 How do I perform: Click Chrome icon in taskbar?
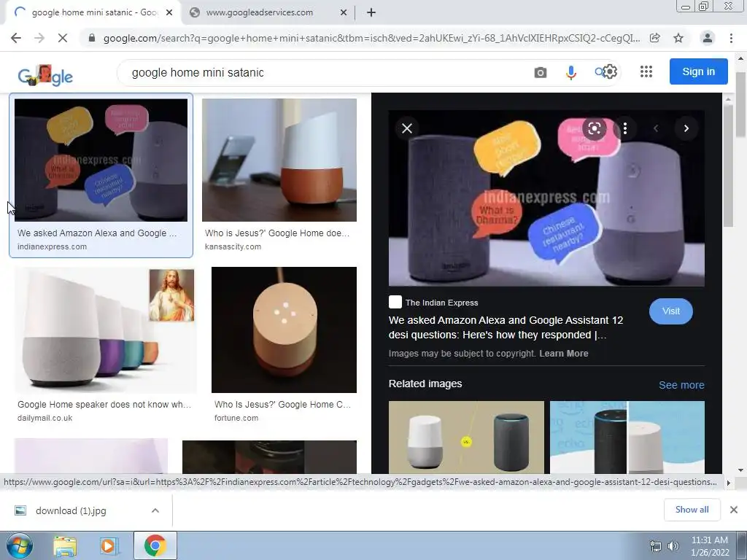155,545
